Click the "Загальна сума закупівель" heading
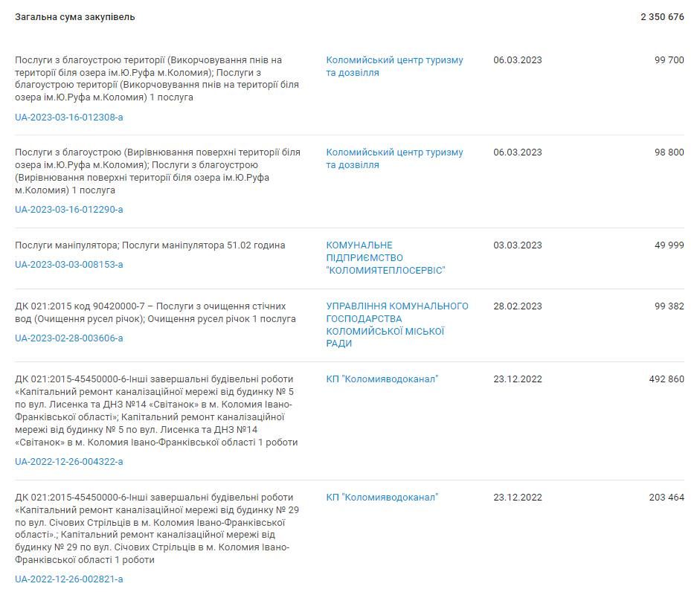Viewport: 700px width, 592px height. pos(75,16)
